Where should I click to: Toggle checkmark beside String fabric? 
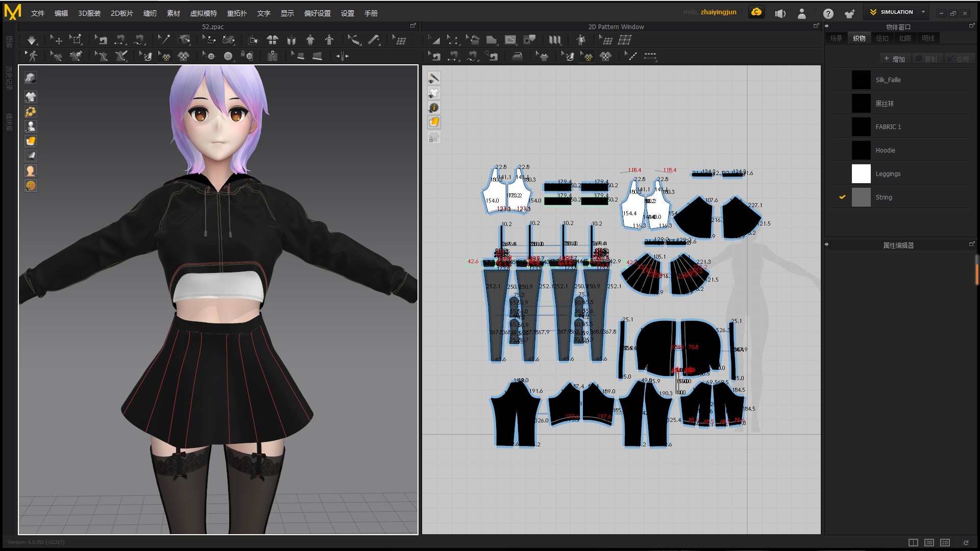coord(842,197)
